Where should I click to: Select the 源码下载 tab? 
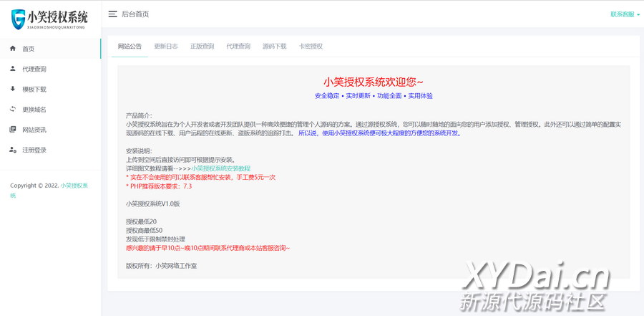(x=274, y=47)
